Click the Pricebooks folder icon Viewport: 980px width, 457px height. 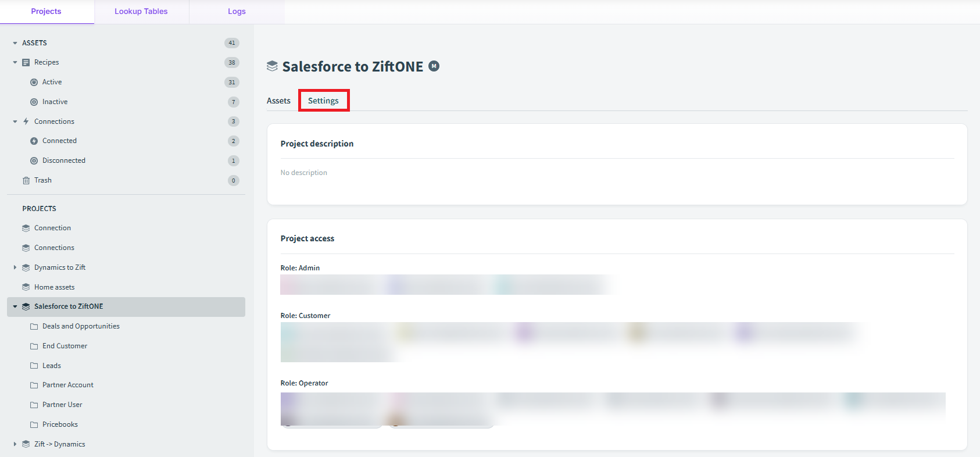34,424
